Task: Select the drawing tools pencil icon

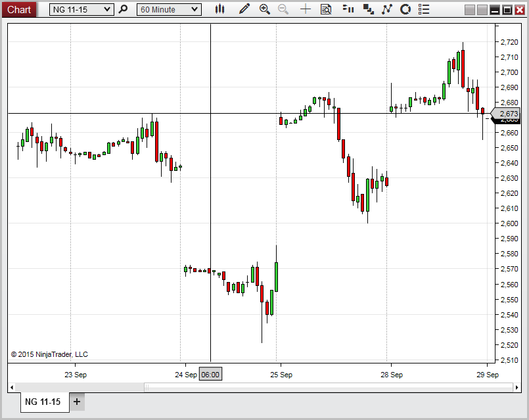Action: [x=244, y=9]
